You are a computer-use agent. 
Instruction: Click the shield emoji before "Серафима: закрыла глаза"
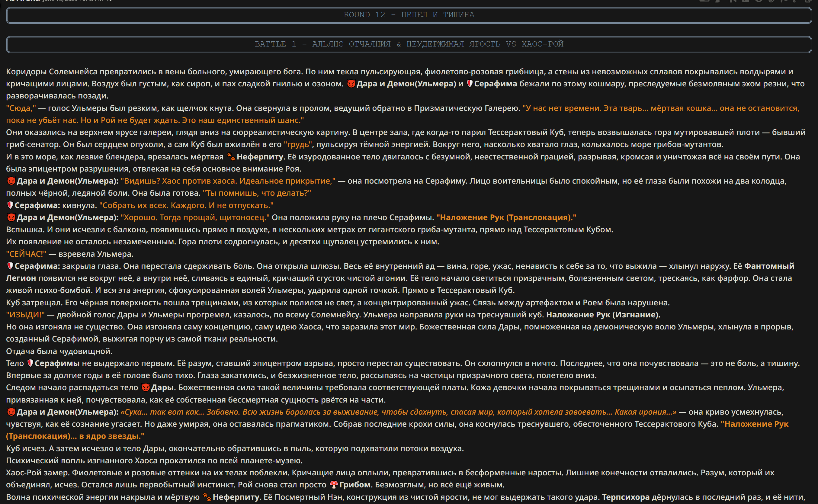click(10, 266)
